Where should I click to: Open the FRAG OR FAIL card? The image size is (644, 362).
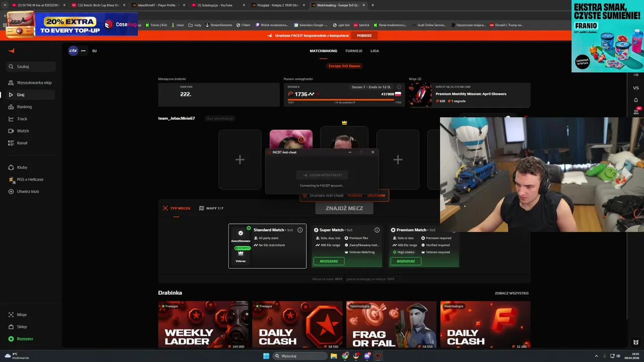coord(391,324)
